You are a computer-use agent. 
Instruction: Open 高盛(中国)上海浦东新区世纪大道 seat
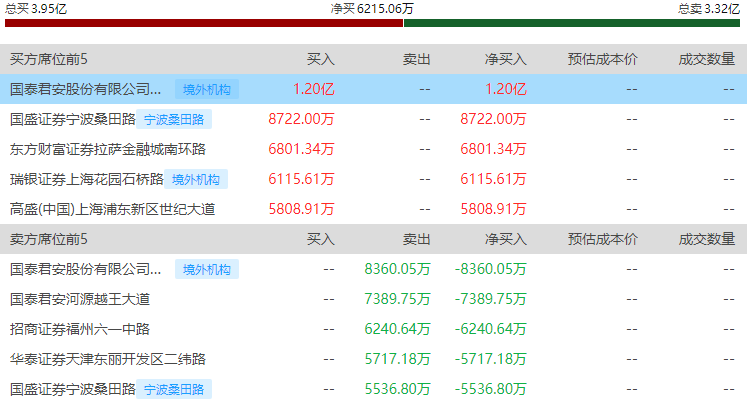[x=112, y=209]
